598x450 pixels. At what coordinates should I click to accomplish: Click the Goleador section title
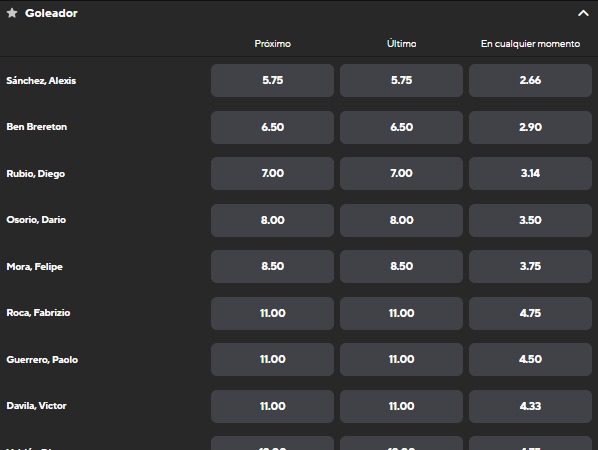pyautogui.click(x=51, y=13)
